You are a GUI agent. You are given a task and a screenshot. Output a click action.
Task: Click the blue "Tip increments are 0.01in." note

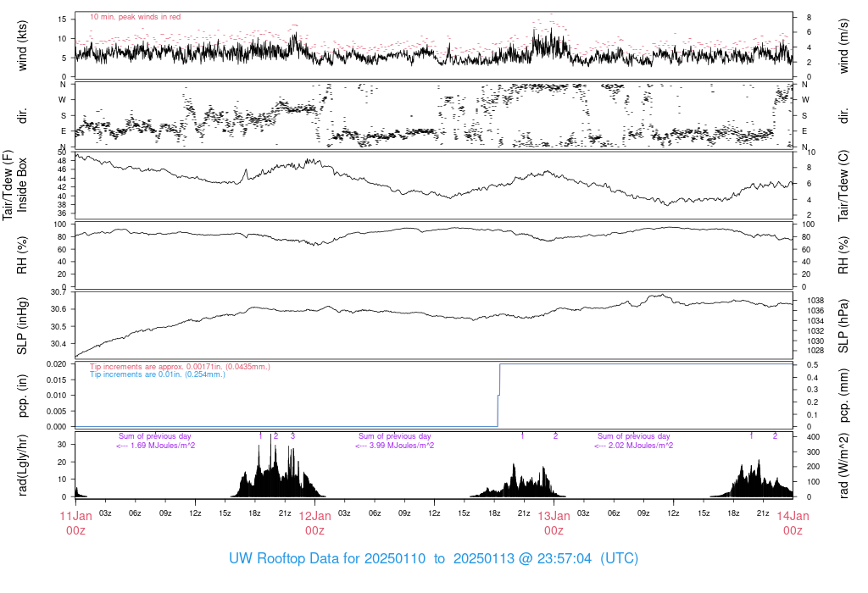(158, 374)
